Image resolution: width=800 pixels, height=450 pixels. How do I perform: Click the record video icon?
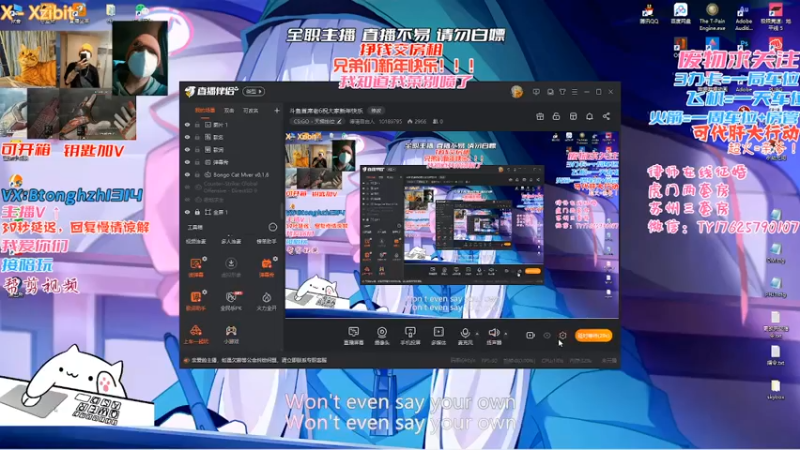click(x=530, y=335)
